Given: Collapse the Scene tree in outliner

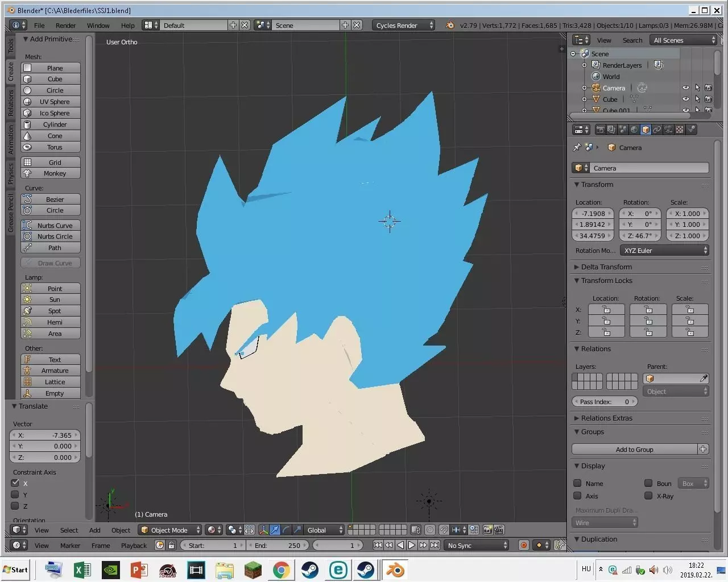Looking at the screenshot, I should click(573, 54).
